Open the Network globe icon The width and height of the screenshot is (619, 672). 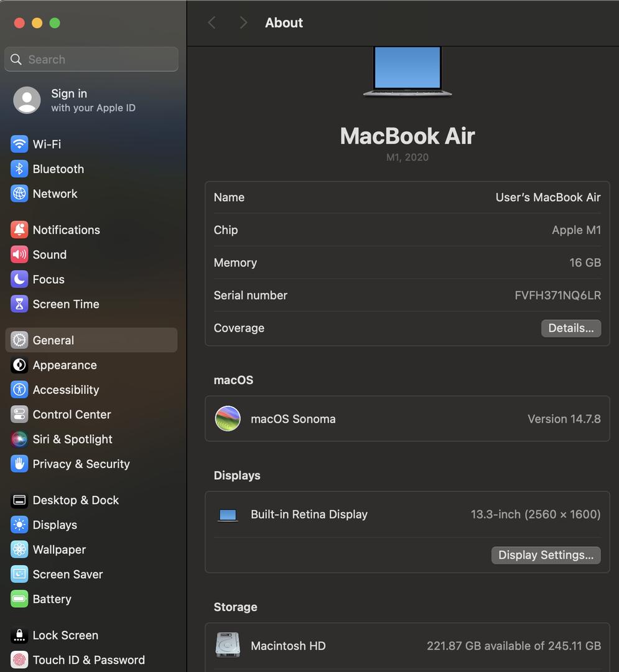pyautogui.click(x=19, y=194)
